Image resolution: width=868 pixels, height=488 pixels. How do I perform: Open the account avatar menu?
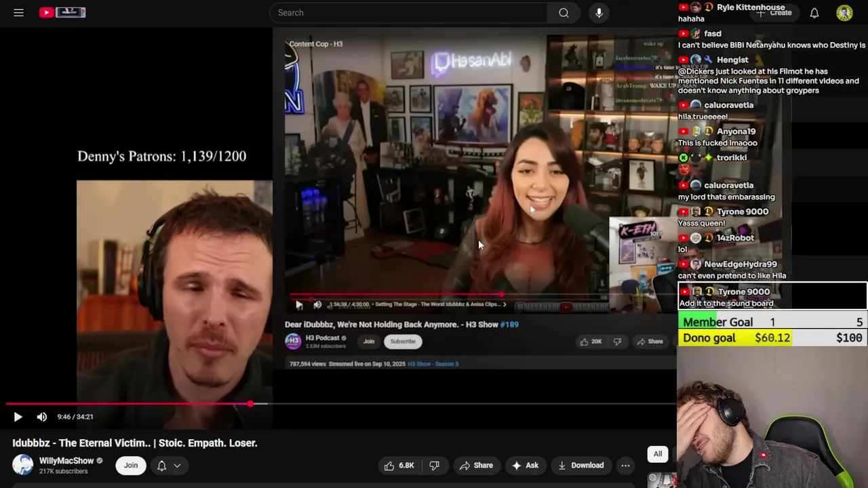coord(844,12)
